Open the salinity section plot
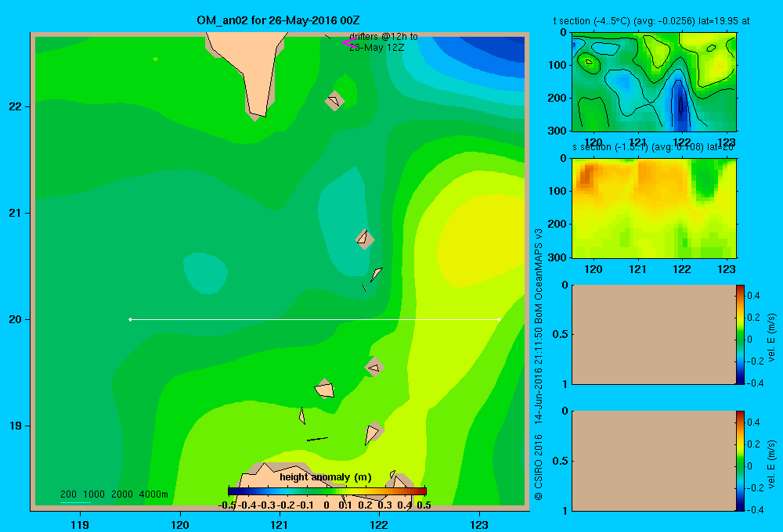This screenshot has height=532, width=783. pyautogui.click(x=654, y=208)
